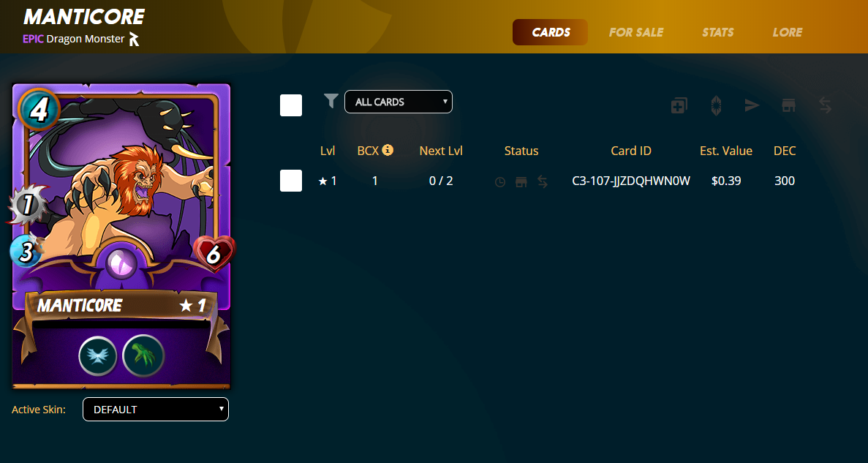868x463 pixels.
Task: Switch to the FOR SALE tab
Action: (x=636, y=32)
